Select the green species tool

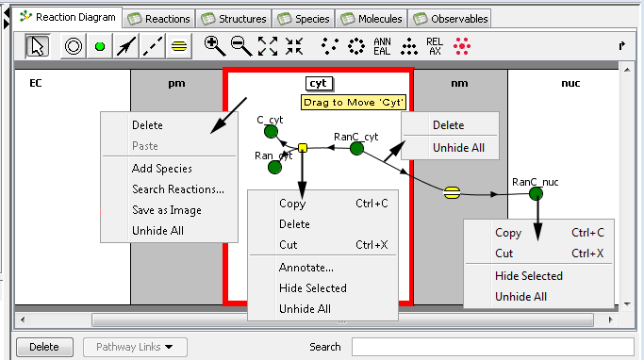(99, 46)
